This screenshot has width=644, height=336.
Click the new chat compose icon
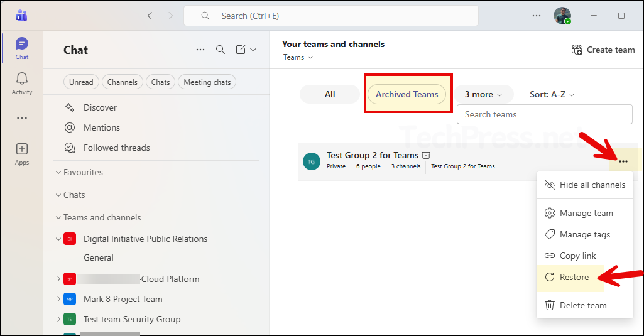[241, 50]
